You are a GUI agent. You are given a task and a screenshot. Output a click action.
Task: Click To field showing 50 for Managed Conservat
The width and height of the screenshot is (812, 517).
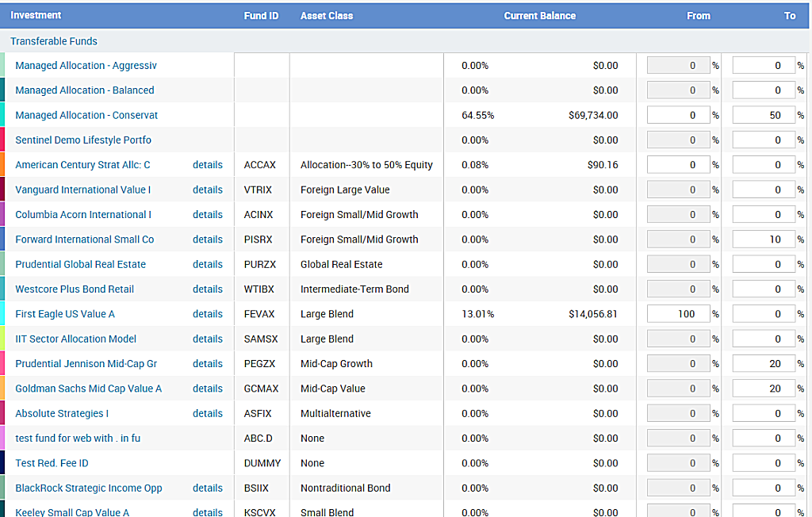764,115
